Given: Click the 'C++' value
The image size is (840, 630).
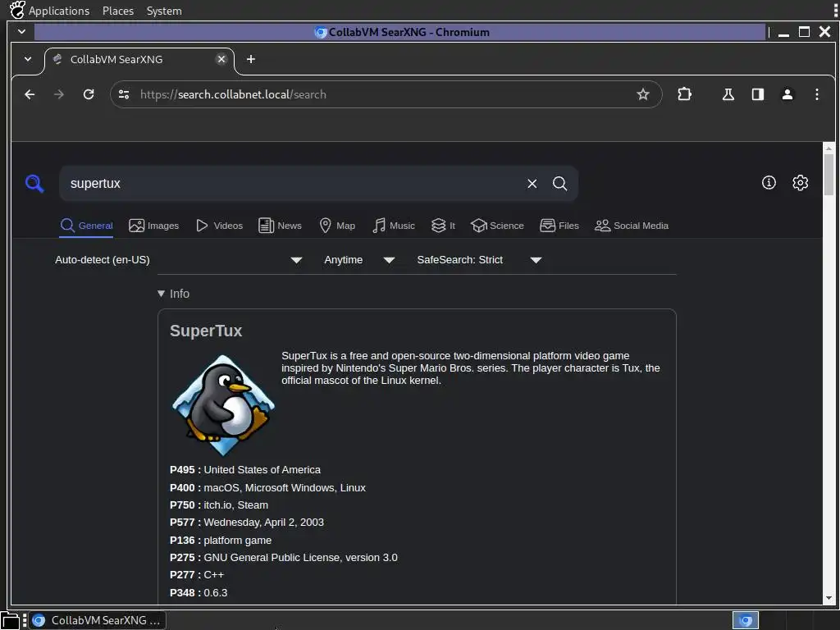Looking at the screenshot, I should click(214, 575).
